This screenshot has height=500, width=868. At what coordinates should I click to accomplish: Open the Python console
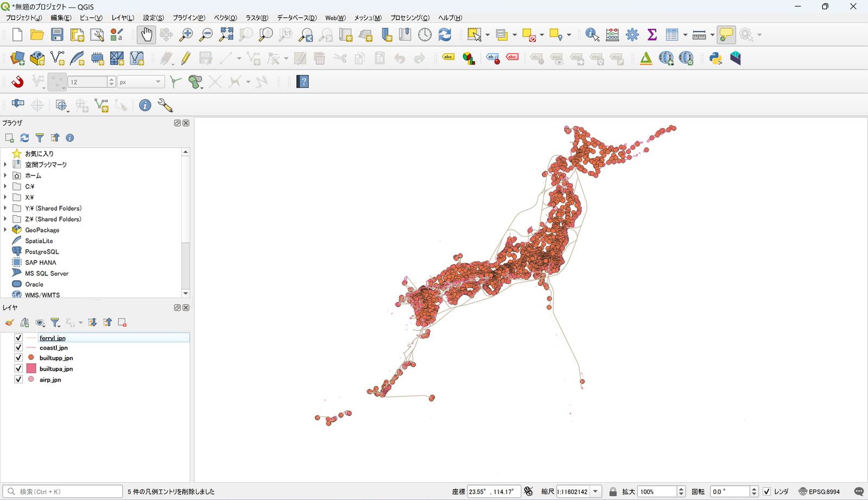(716, 58)
